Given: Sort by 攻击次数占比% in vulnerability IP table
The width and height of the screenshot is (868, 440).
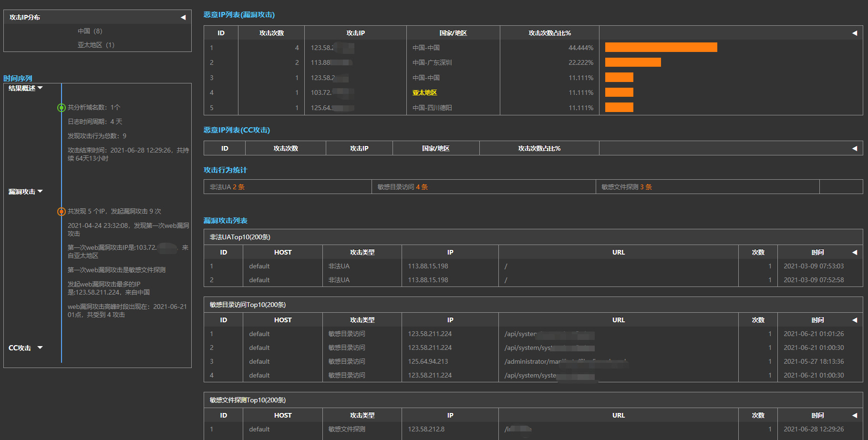Looking at the screenshot, I should [549, 33].
